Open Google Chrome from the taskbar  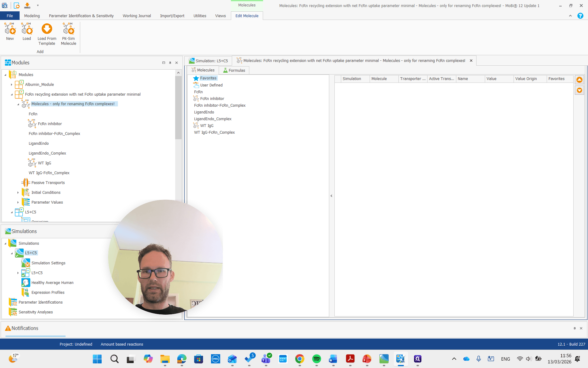click(x=300, y=359)
